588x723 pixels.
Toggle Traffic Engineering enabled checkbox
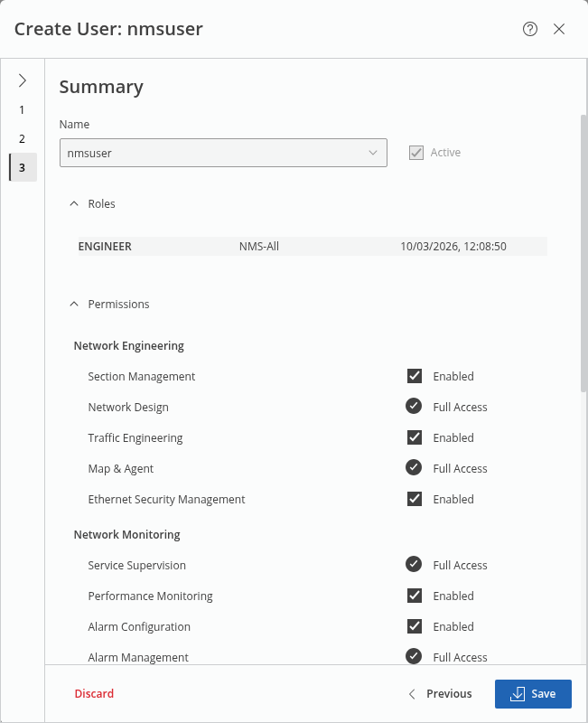click(415, 437)
